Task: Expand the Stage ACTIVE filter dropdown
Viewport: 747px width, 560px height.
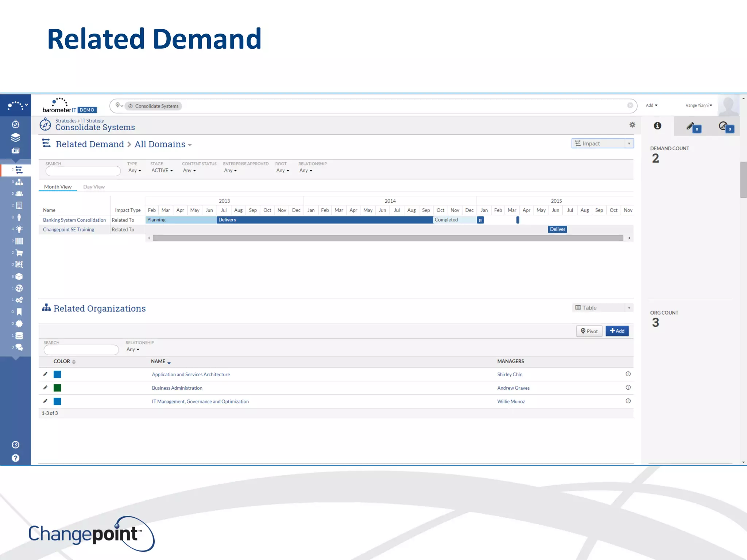Action: (162, 171)
